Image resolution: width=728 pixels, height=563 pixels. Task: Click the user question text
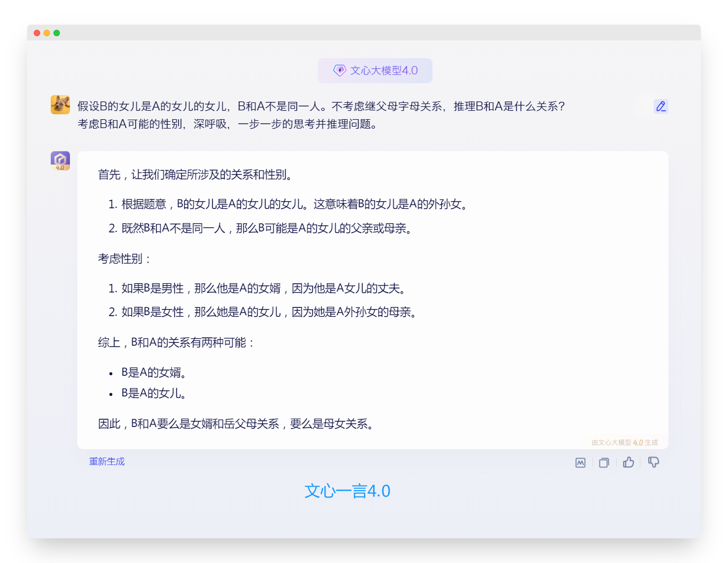[321, 115]
